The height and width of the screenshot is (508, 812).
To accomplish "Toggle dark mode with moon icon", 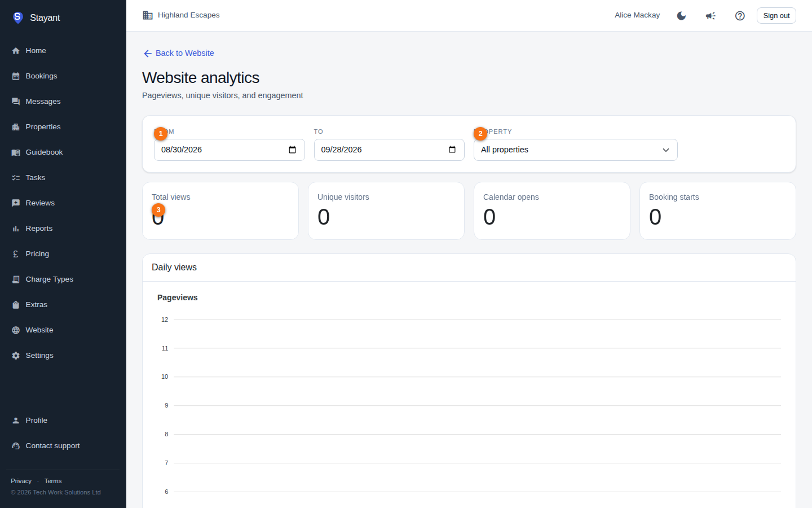I will 681,16.
